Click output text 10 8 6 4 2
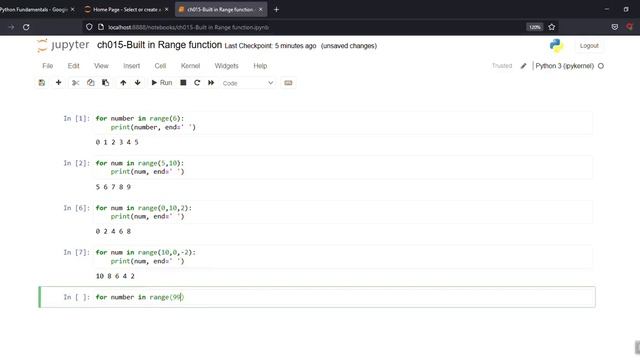 (115, 276)
